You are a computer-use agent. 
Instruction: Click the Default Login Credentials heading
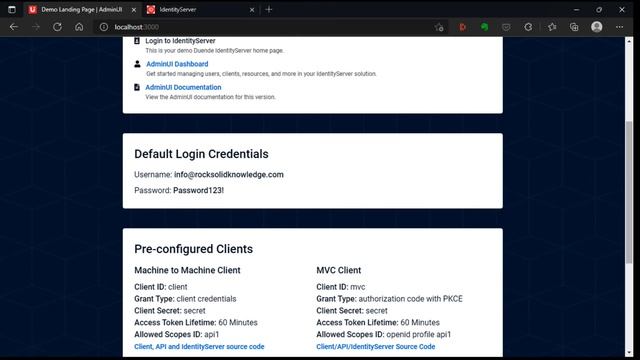[201, 154]
